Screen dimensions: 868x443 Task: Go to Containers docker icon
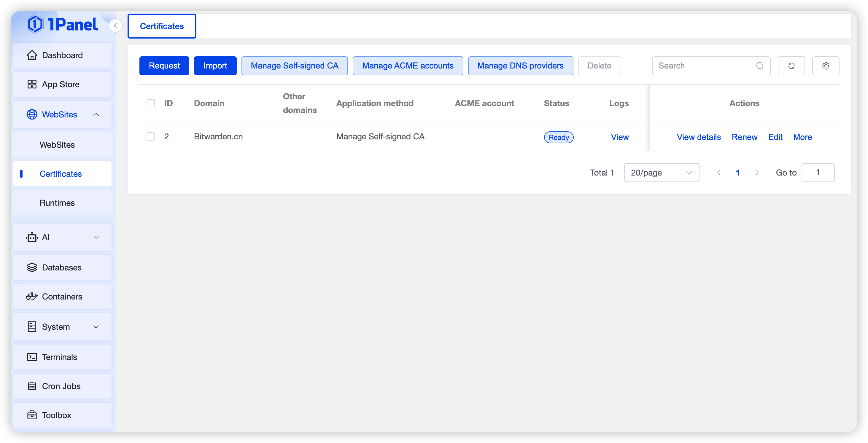[32, 297]
